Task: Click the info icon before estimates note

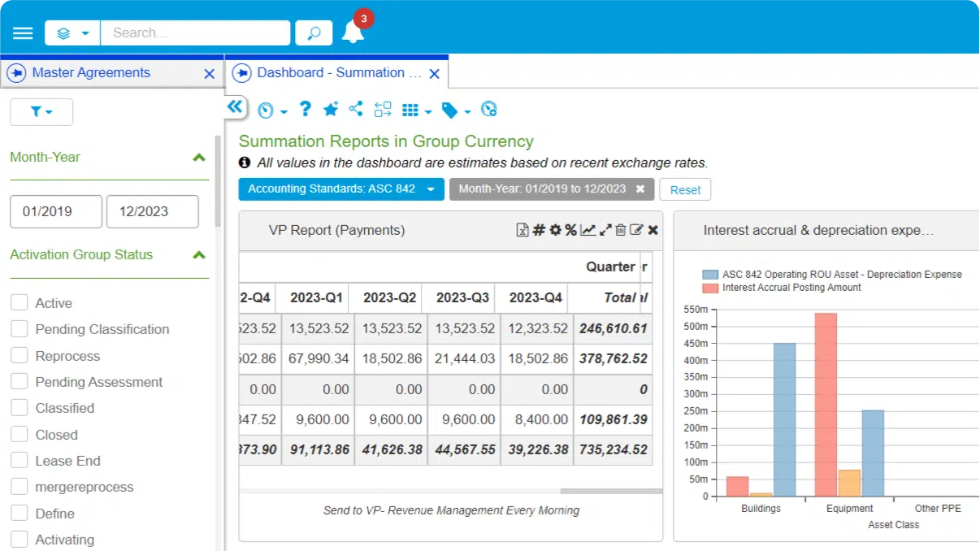Action: click(245, 163)
